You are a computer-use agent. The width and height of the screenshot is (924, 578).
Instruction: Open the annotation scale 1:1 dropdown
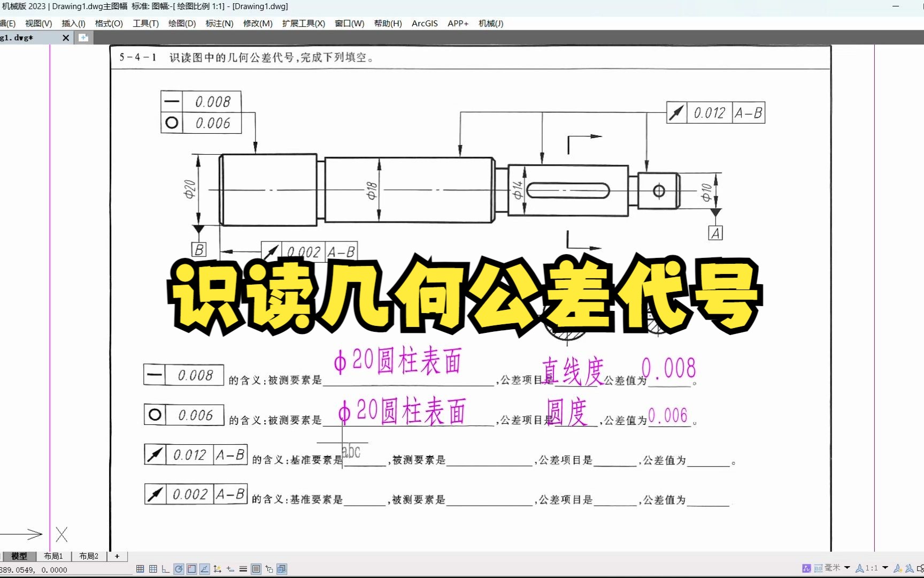885,568
